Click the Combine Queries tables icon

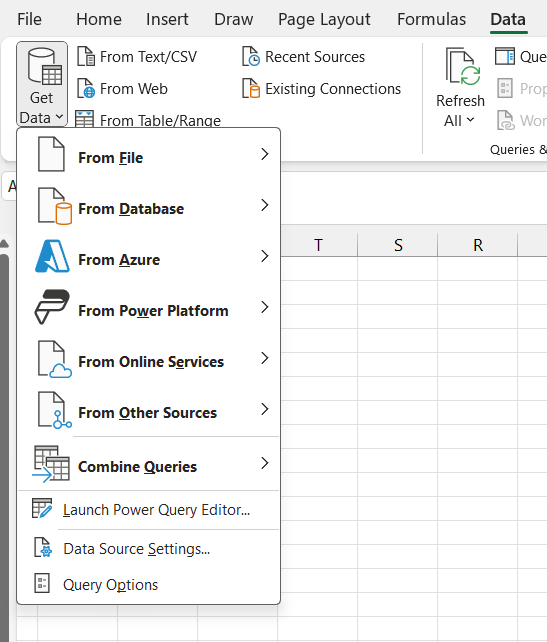(x=51, y=464)
